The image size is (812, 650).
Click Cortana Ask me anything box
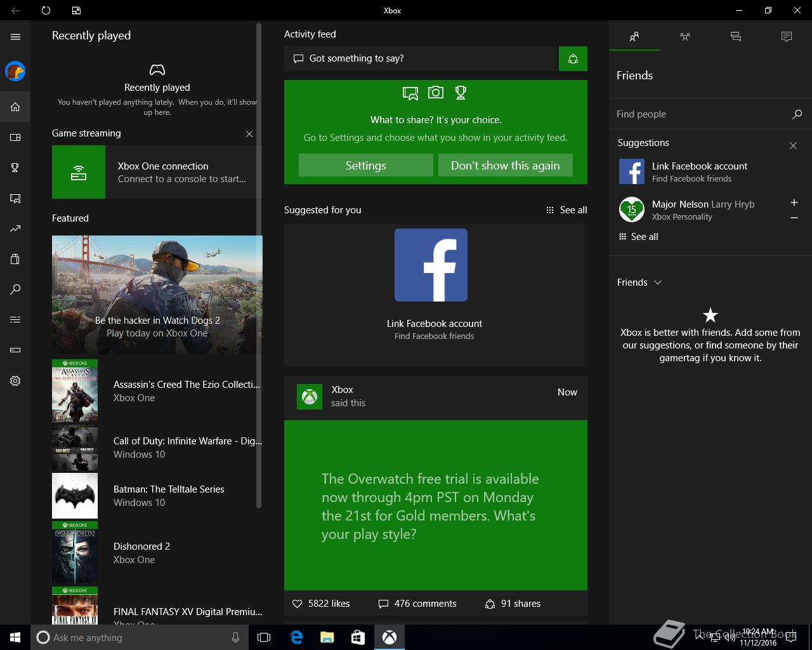138,637
